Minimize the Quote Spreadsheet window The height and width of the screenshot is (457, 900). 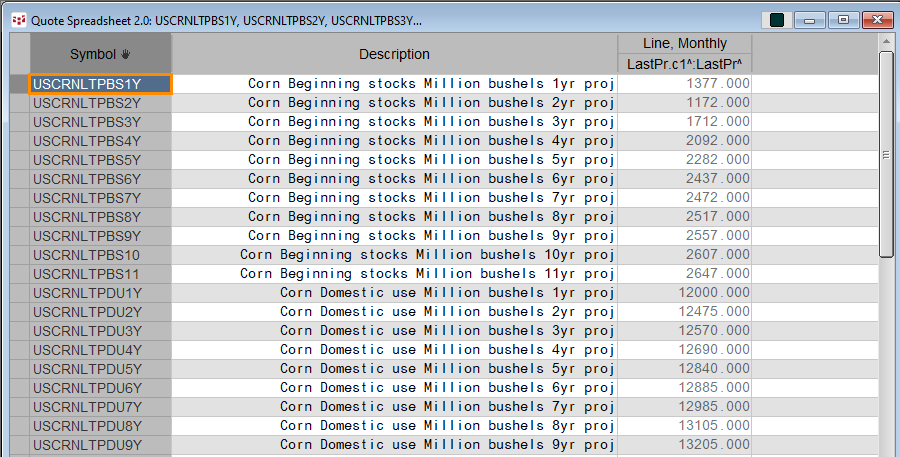(810, 20)
